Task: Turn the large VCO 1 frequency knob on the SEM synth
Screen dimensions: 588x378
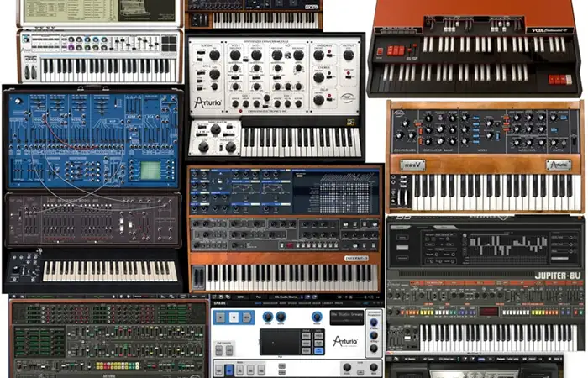Action: [x=235, y=55]
